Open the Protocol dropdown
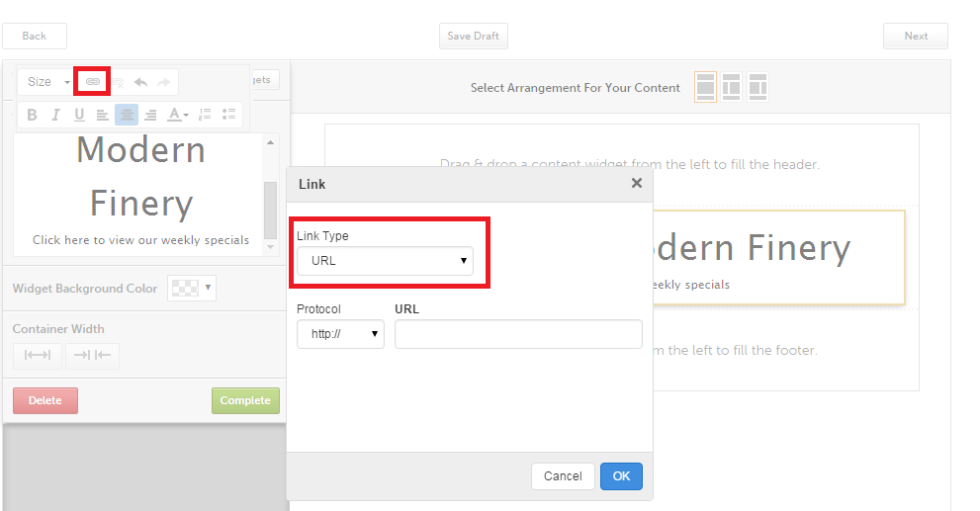Screen dimensions: 980x511 coord(340,334)
